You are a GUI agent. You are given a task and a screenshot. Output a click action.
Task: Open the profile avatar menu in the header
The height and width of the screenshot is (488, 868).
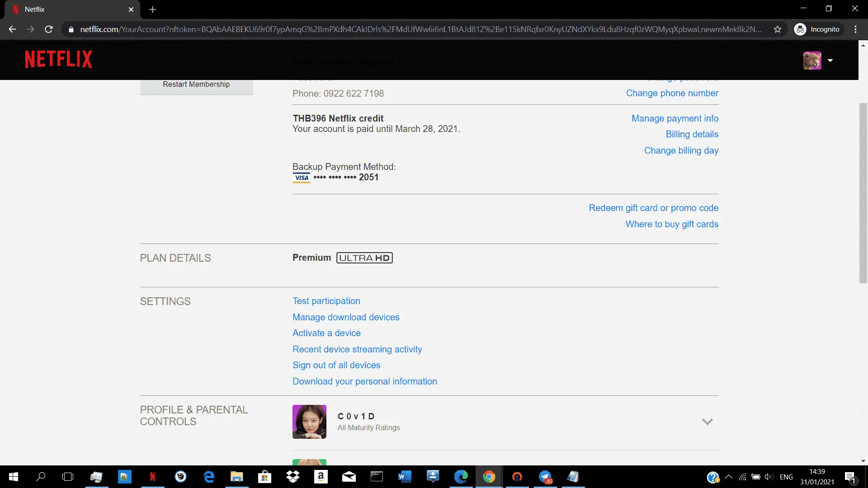tap(812, 61)
